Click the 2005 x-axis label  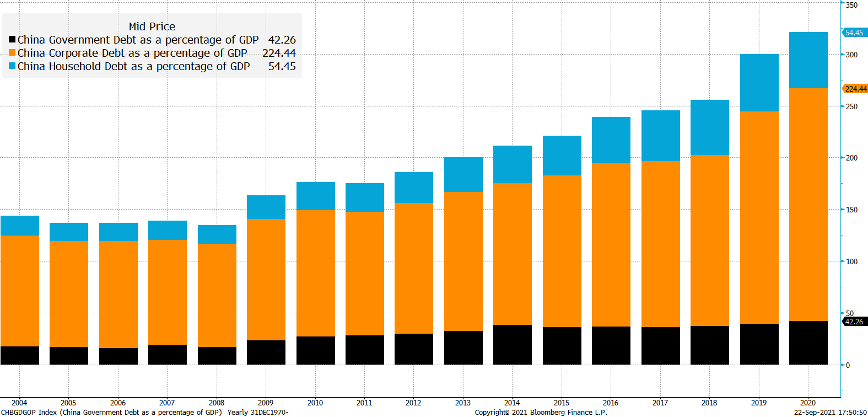(x=68, y=403)
